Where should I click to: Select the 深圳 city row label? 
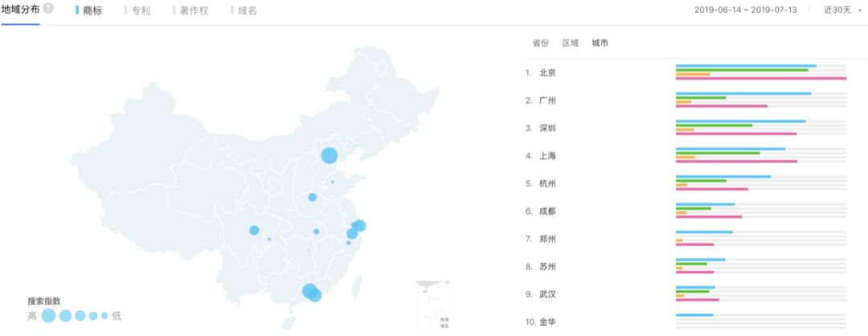click(x=547, y=128)
